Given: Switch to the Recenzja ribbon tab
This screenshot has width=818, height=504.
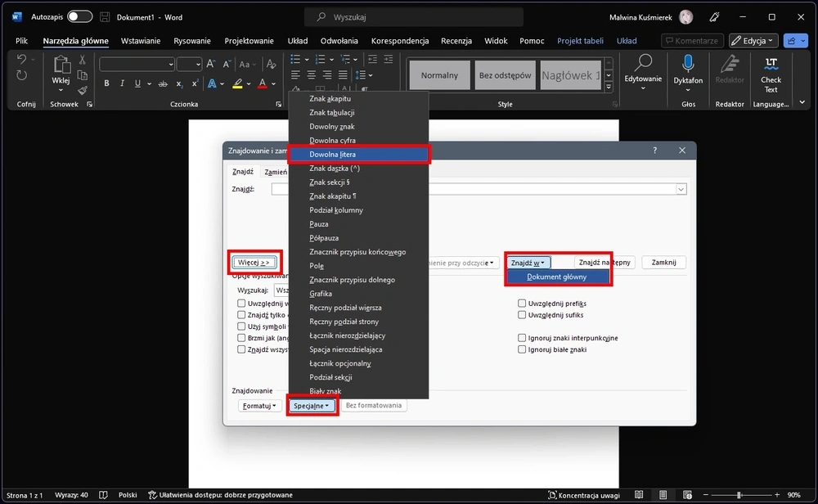Looking at the screenshot, I should 456,41.
